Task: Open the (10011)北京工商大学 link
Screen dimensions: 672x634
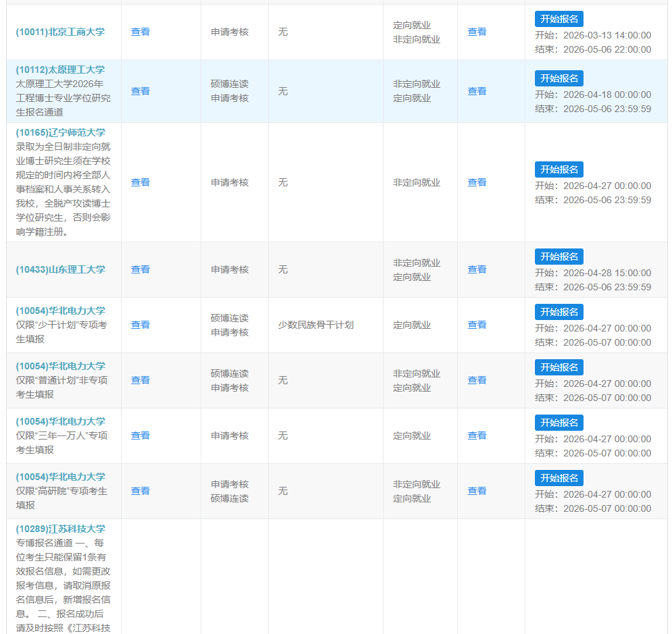Action: (x=60, y=32)
